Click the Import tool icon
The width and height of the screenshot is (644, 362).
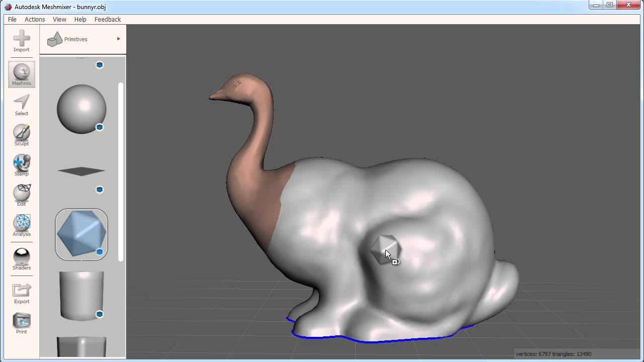(x=22, y=41)
